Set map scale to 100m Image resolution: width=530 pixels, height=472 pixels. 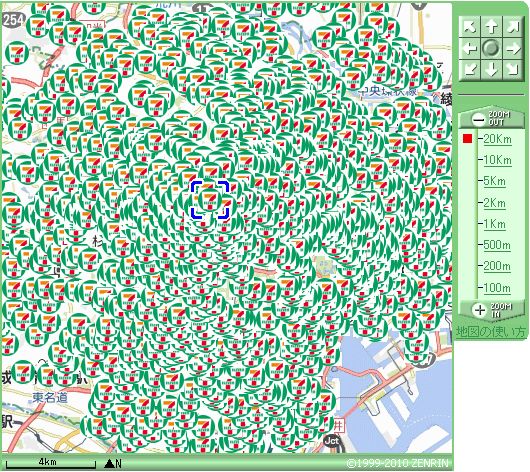pos(497,288)
